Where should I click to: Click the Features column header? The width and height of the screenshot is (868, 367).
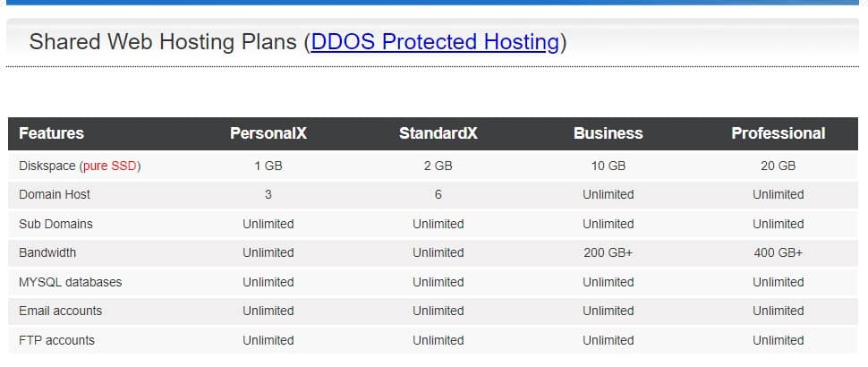click(52, 133)
